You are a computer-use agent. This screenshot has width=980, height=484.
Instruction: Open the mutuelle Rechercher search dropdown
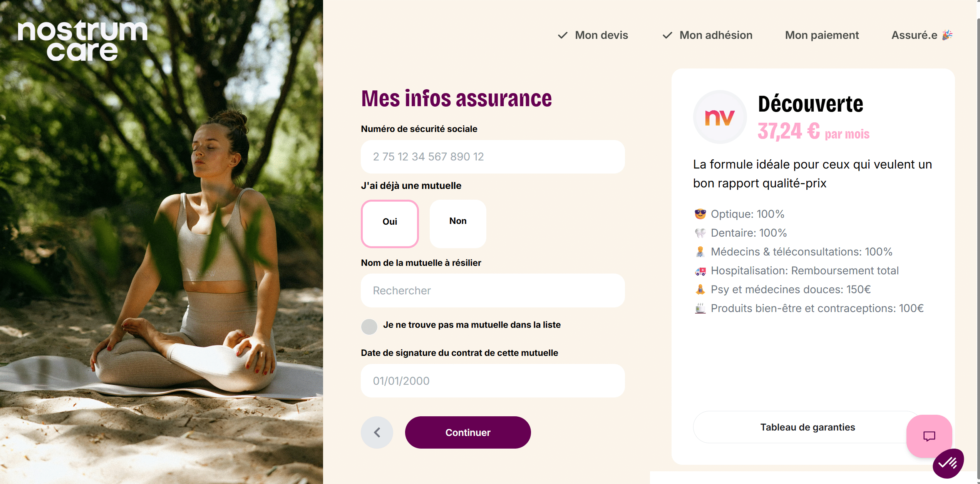pos(493,290)
